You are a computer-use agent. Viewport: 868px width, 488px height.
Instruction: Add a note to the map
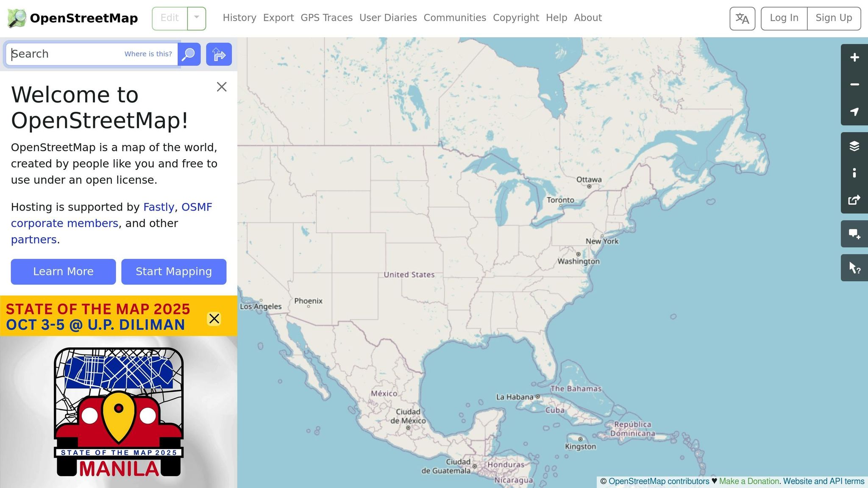tap(854, 234)
